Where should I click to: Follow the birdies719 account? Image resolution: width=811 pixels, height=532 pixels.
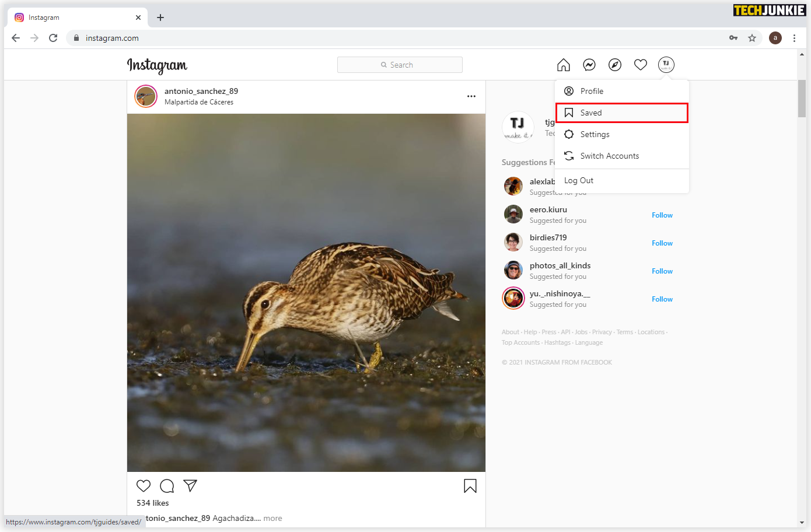coord(662,243)
